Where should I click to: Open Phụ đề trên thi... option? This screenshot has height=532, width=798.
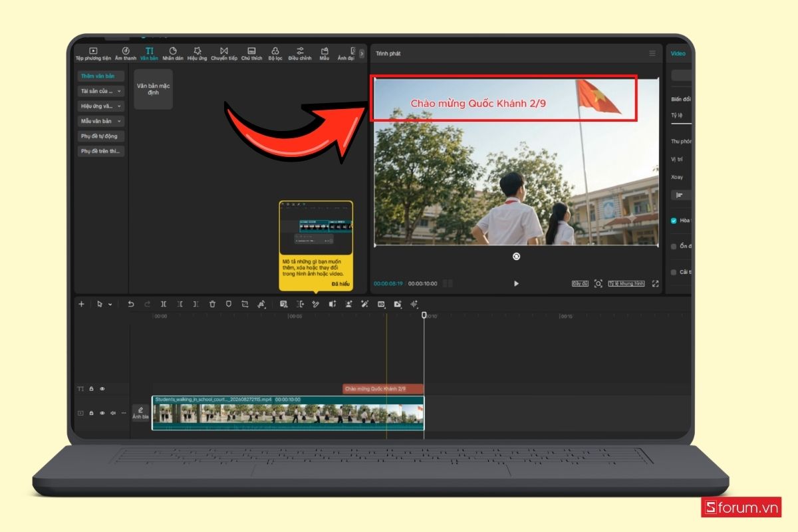100,151
